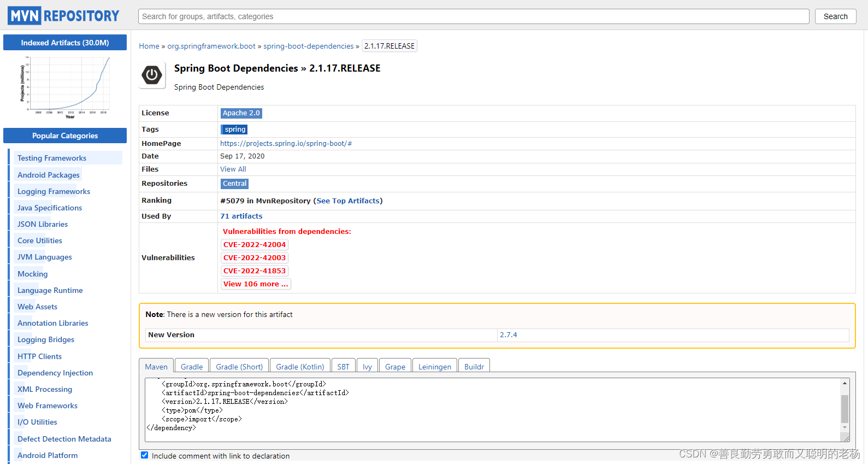Click the Spring Boot power icon
Image resolution: width=868 pixels, height=464 pixels.
[x=152, y=75]
